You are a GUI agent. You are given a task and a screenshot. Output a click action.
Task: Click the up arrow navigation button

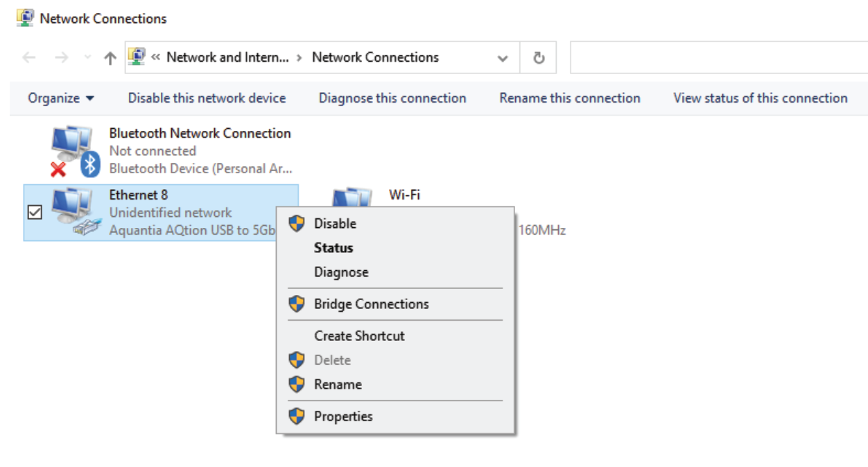click(x=110, y=58)
